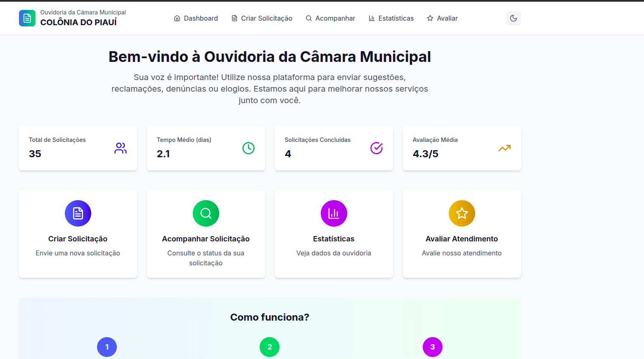This screenshot has width=644, height=359.
Task: Click the Ouvidoria document logo icon
Action: coord(27,18)
